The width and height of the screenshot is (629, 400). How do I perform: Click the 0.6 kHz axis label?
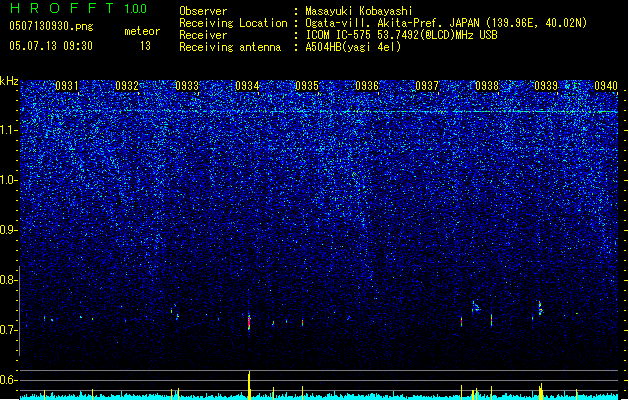9,380
